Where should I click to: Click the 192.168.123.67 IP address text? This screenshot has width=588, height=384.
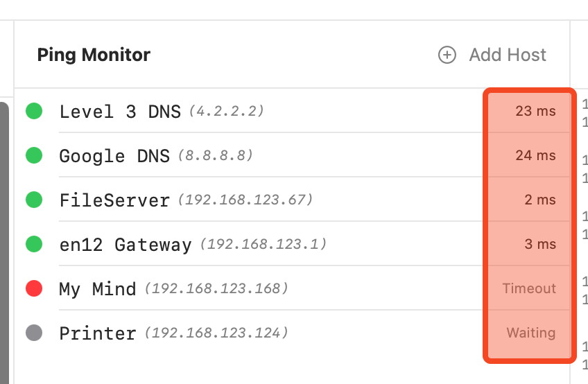coord(245,200)
